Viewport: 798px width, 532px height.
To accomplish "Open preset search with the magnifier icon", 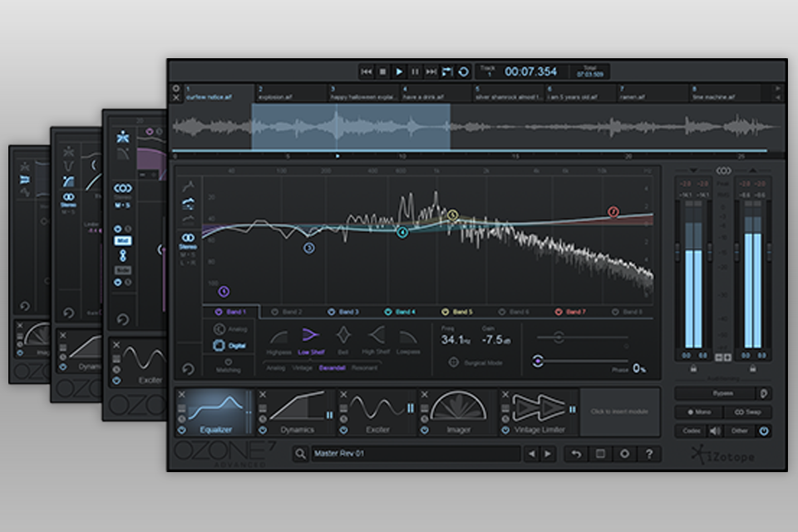I will click(300, 454).
